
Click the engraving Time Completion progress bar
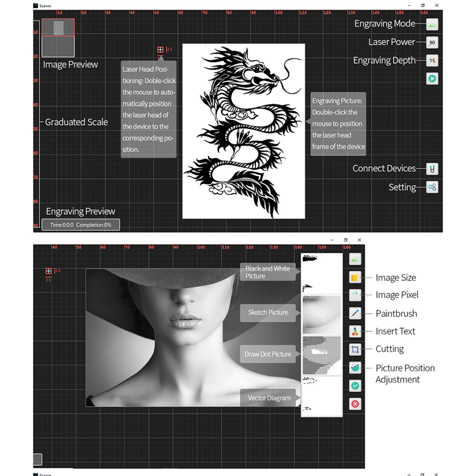point(81,225)
